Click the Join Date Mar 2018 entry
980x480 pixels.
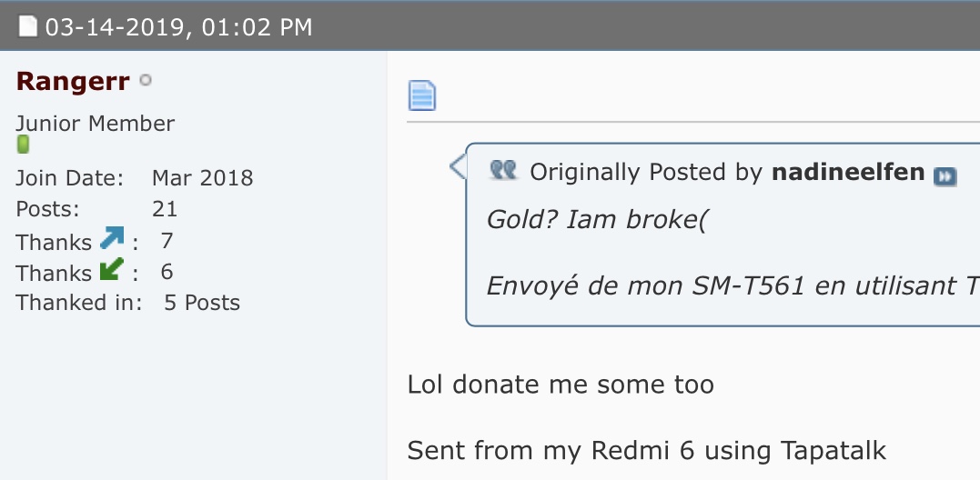(135, 178)
